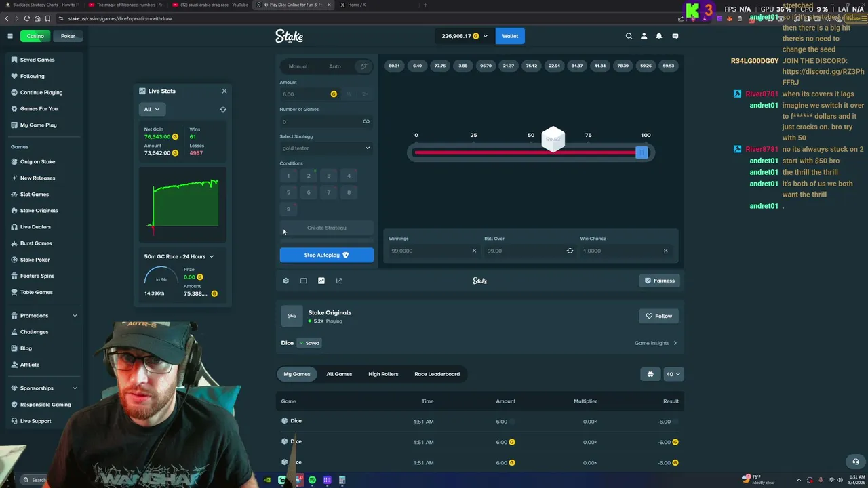
Task: Click the infinity icon in Number of Games
Action: tap(366, 122)
